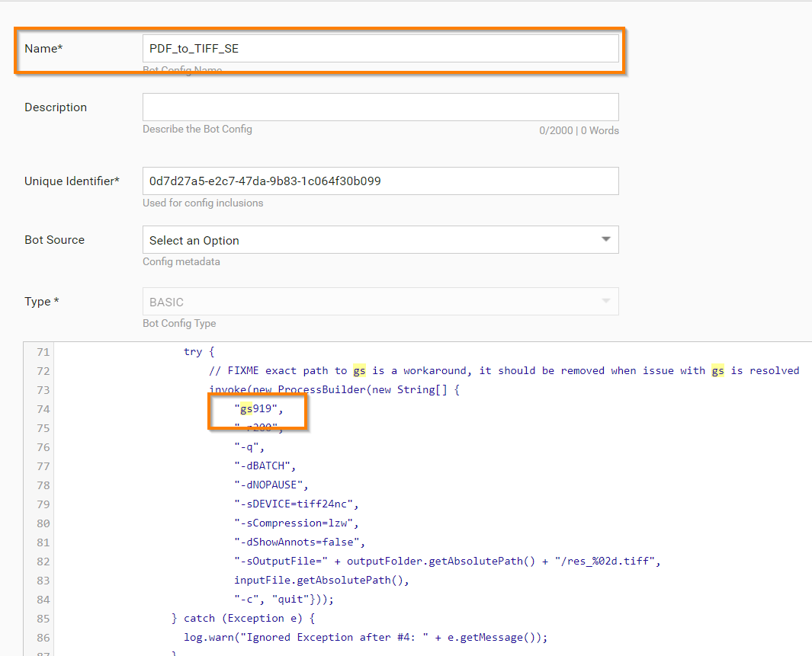The width and height of the screenshot is (812, 656).
Task: Click the Description field label
Action: tap(56, 107)
